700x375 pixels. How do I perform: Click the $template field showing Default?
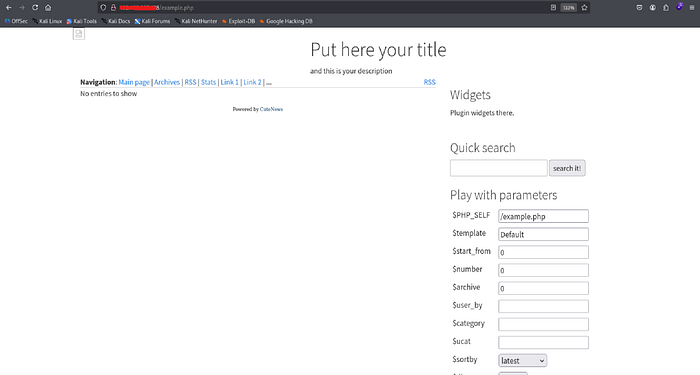click(x=543, y=234)
